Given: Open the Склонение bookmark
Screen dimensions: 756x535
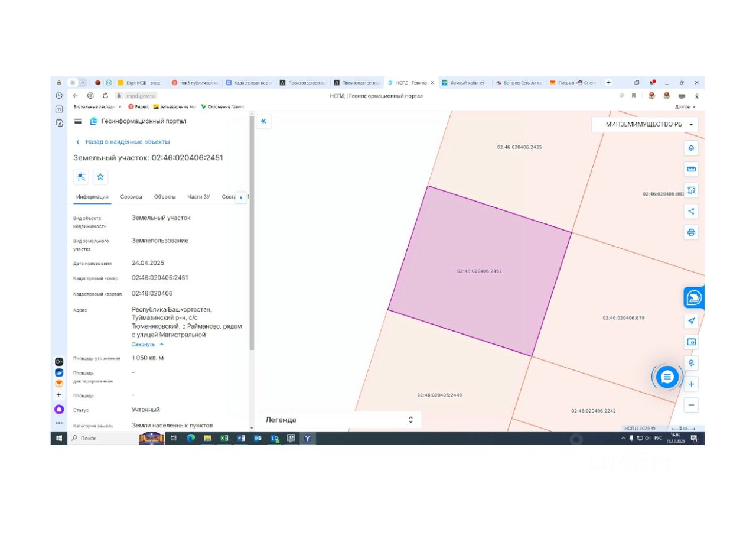Looking at the screenshot, I should tap(222, 106).
